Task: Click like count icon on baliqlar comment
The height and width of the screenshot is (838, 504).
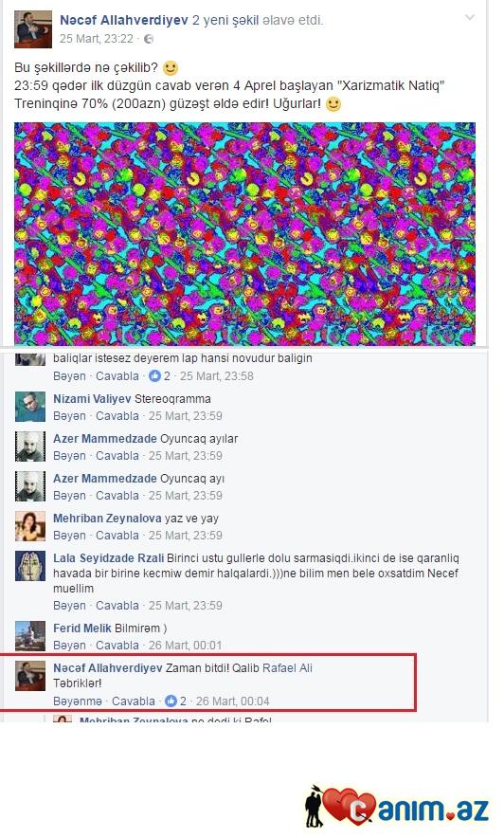Action: point(154,375)
